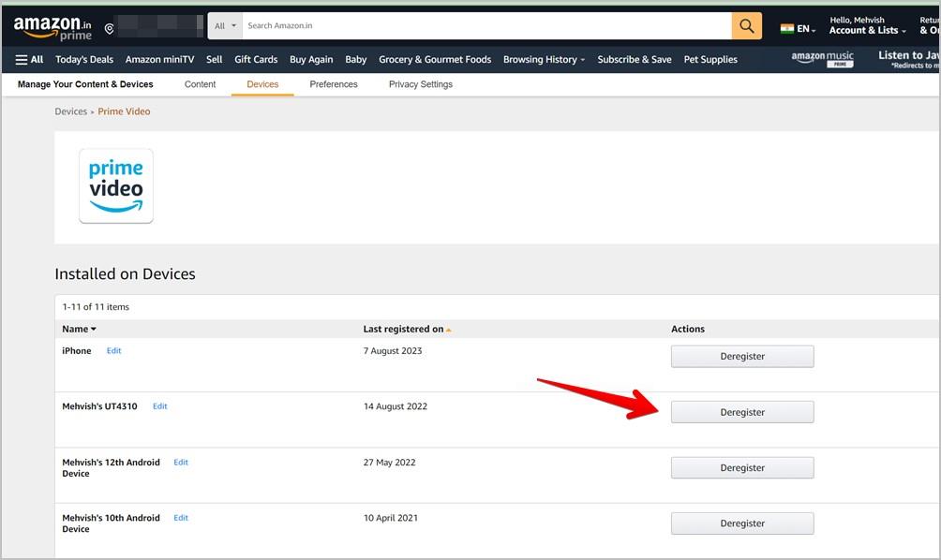The width and height of the screenshot is (941, 560).
Task: Click the India flag language icon
Action: click(x=786, y=28)
